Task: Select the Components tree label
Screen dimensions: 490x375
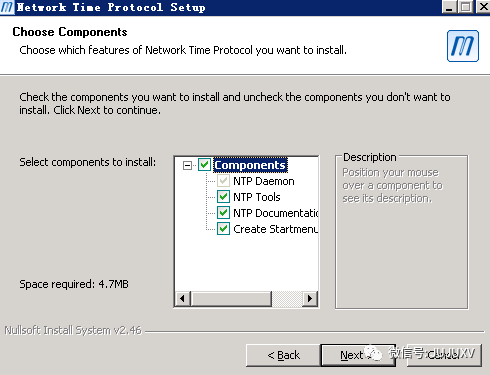Action: click(250, 165)
